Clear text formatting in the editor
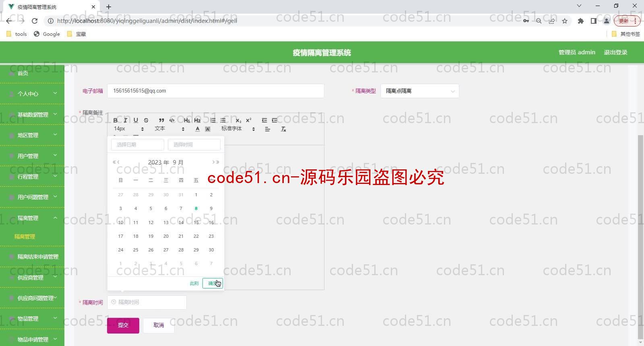Screen dimensions: 644x346 tap(283, 129)
